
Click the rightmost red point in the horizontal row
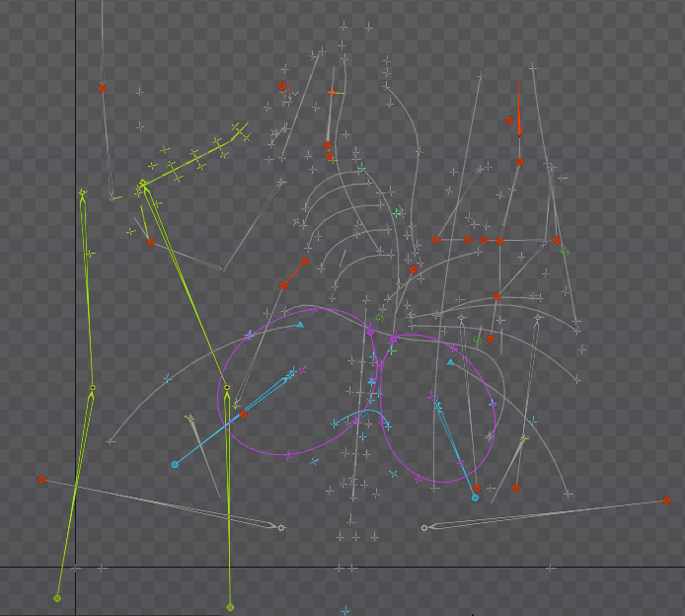(557, 240)
